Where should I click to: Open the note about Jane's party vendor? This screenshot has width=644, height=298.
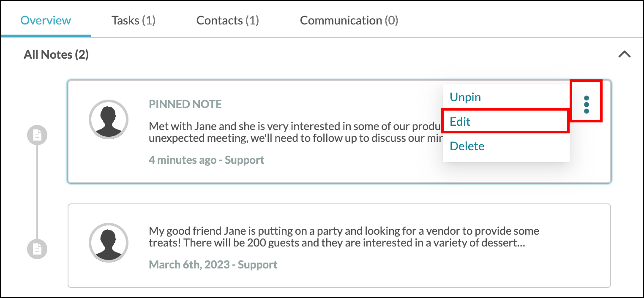339,246
